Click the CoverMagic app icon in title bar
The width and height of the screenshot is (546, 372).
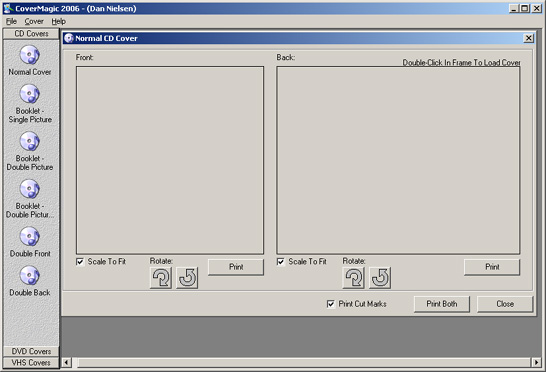(8, 8)
